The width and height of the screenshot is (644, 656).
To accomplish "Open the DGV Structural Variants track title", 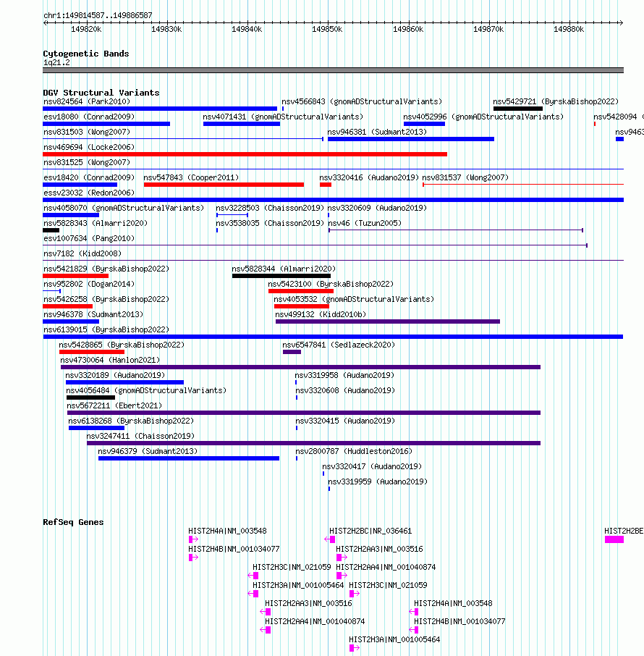I will coord(101,93).
